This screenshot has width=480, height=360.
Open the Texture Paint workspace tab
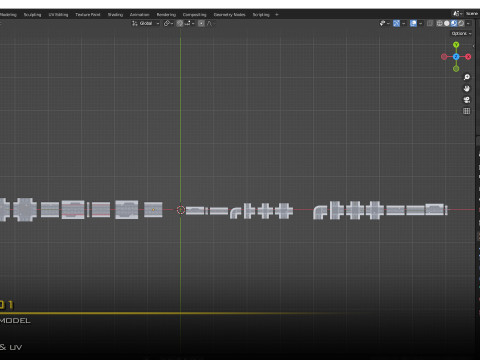(x=88, y=15)
